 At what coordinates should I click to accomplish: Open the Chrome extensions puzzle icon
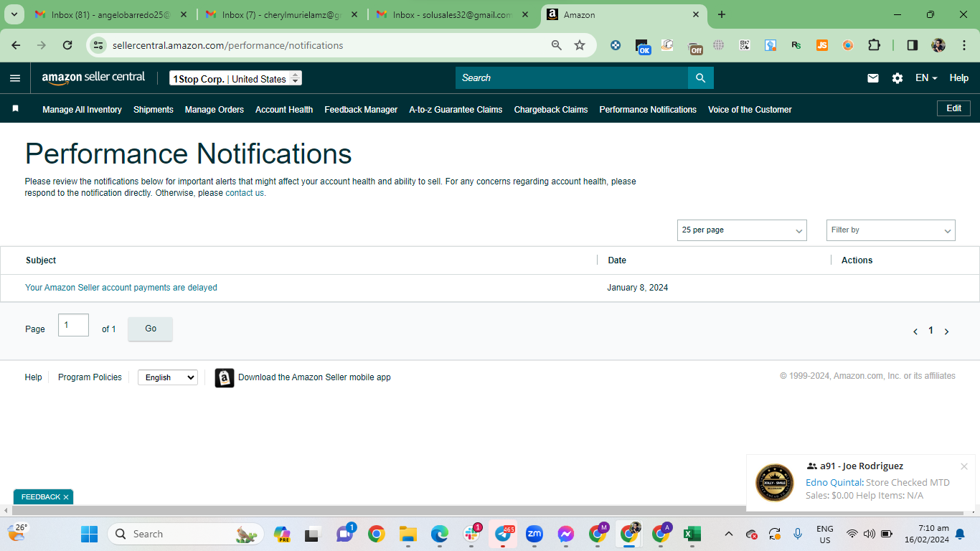[x=874, y=45]
